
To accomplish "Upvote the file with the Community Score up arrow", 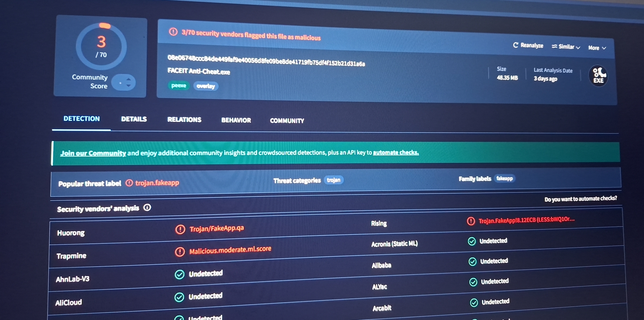I will coord(129,79).
